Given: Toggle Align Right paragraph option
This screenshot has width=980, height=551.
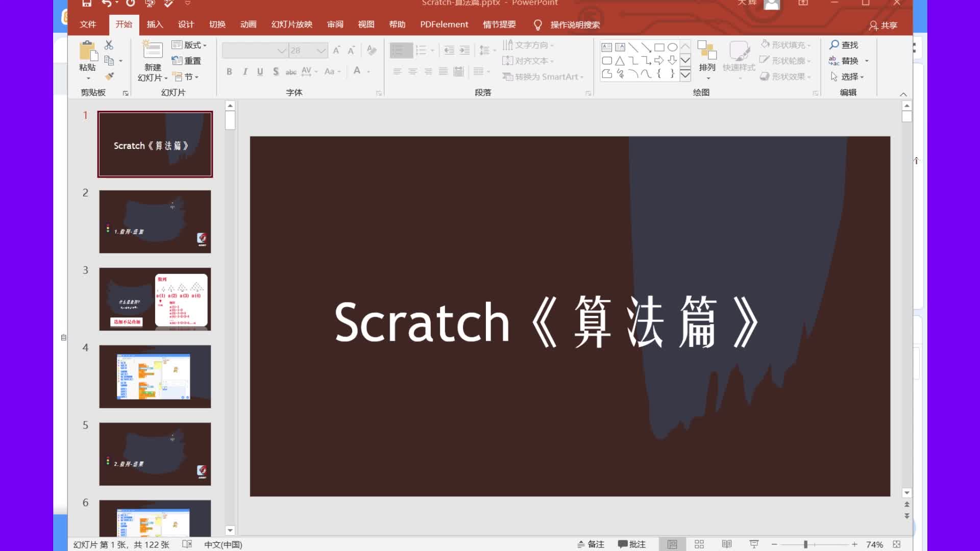Looking at the screenshot, I should [428, 71].
